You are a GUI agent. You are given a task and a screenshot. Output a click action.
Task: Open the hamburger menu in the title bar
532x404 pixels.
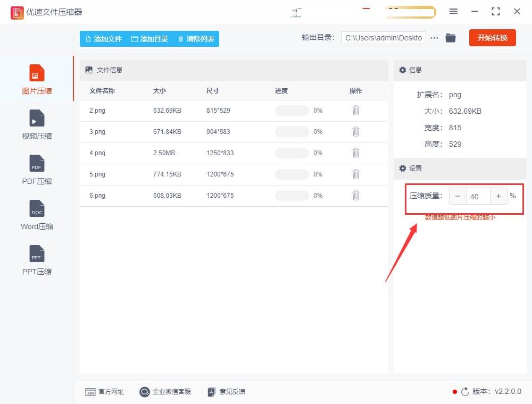tap(454, 11)
